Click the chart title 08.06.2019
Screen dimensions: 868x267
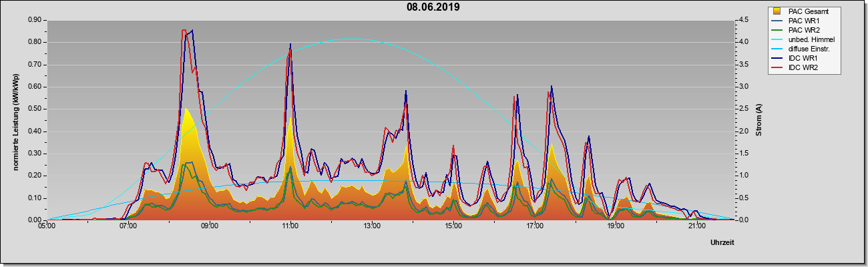(x=433, y=7)
